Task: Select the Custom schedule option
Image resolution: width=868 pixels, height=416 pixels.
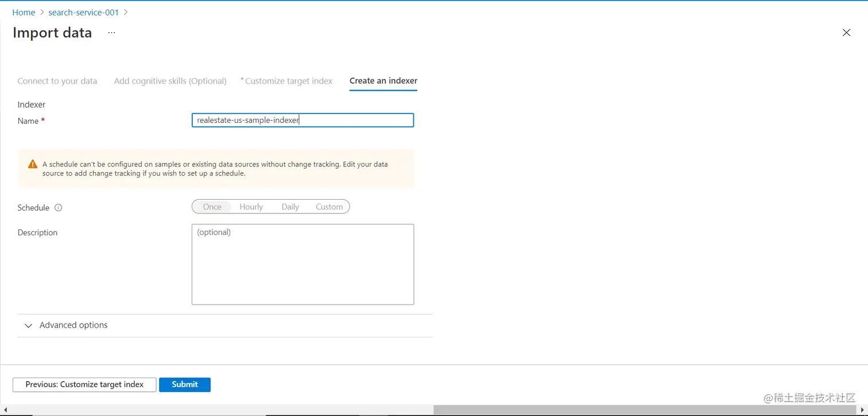Action: click(x=329, y=207)
